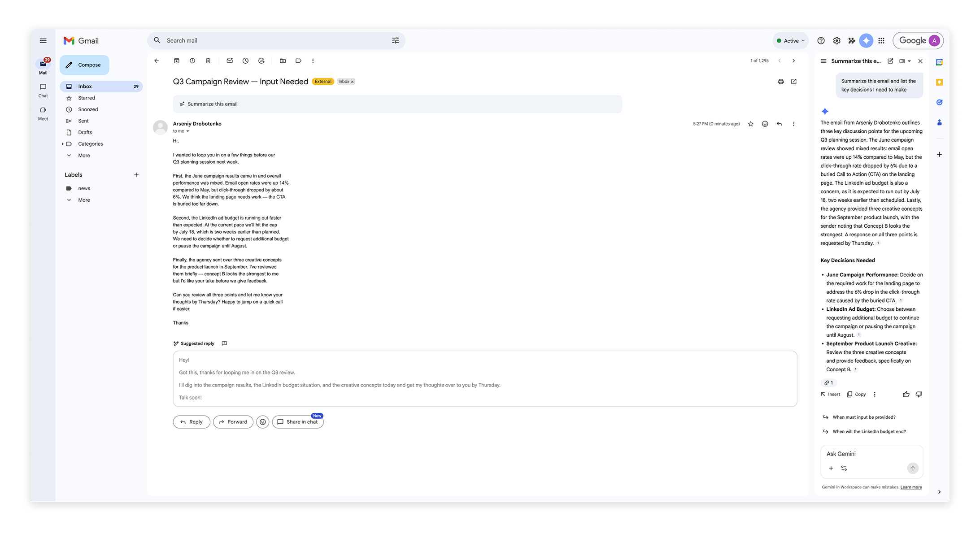Expand recipient details under sender name

point(188,131)
